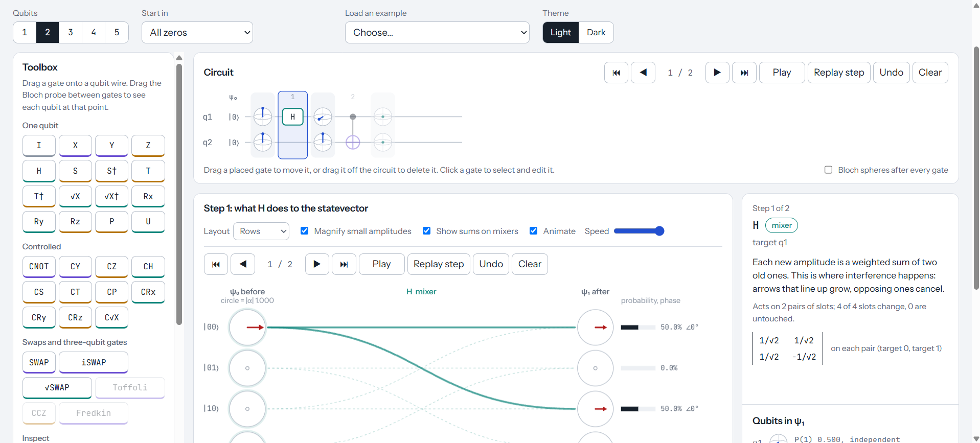The width and height of the screenshot is (980, 443).
Task: Click Play in the Circuit toolbar
Action: click(782, 73)
